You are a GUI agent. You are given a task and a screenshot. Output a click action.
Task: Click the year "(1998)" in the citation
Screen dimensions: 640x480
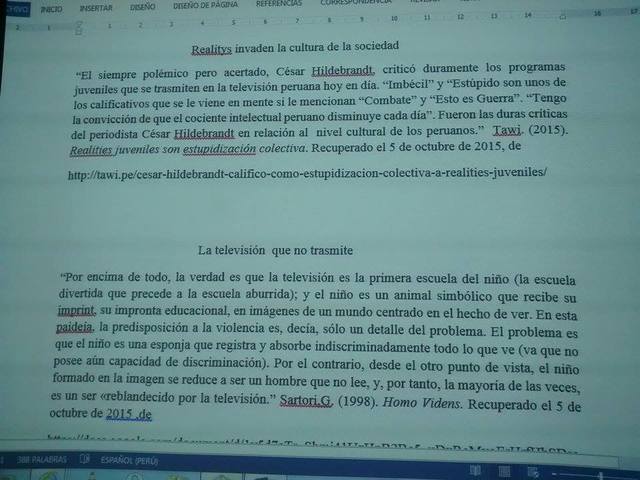click(358, 402)
